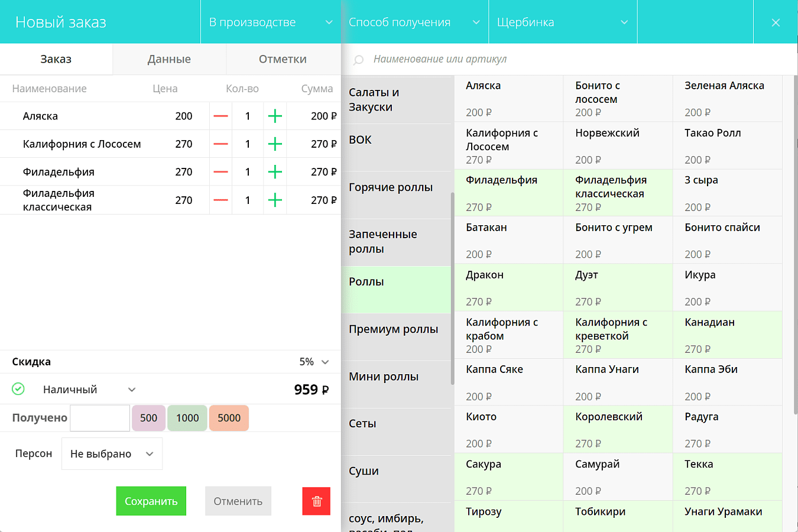798x532 pixels.
Task: Add Самурай product tile
Action: pos(618,477)
